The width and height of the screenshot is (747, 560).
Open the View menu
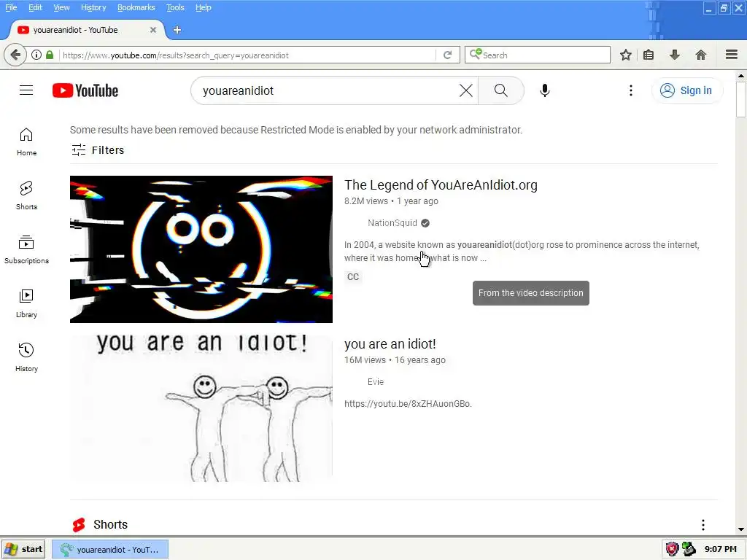tap(61, 7)
